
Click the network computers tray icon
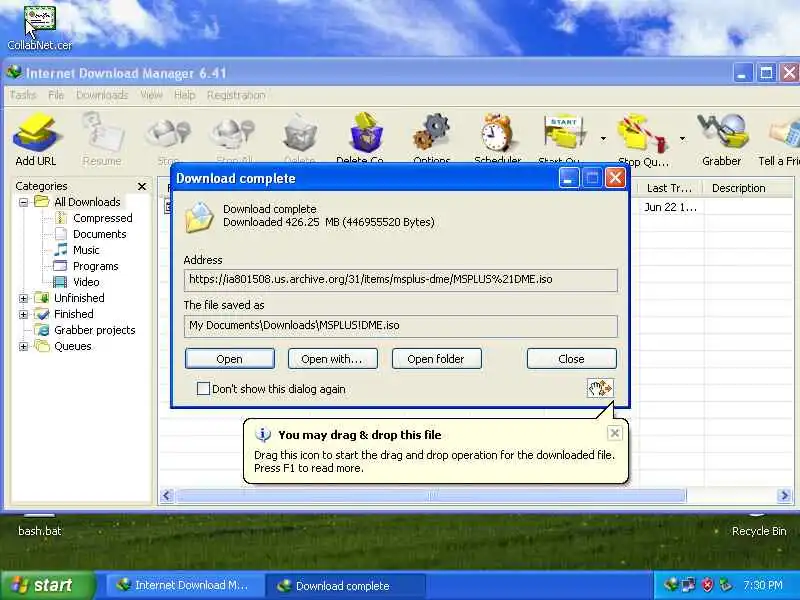(x=689, y=585)
